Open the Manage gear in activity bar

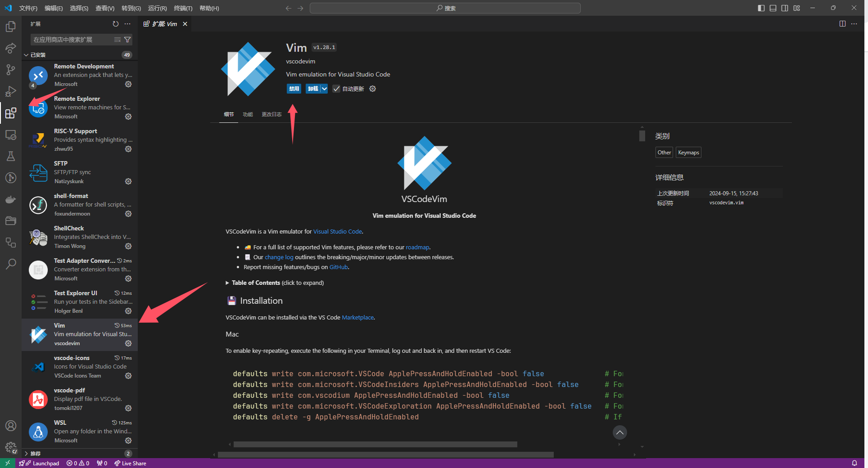pos(11,447)
